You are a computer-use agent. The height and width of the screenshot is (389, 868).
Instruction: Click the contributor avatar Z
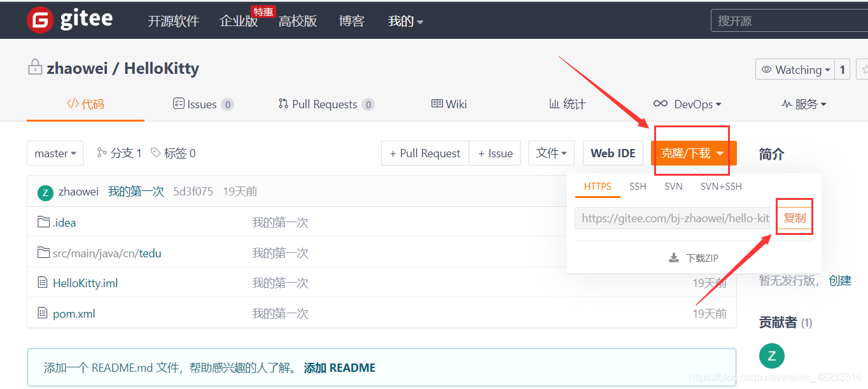(x=772, y=356)
